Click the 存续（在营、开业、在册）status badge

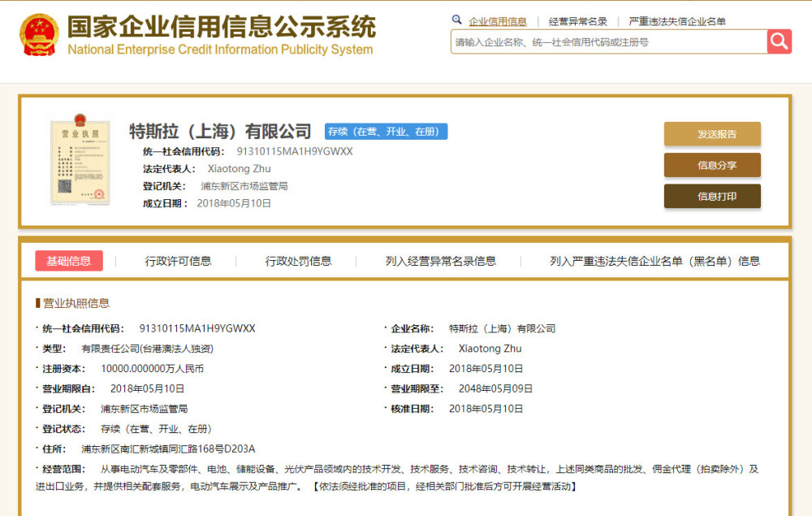[x=387, y=132]
